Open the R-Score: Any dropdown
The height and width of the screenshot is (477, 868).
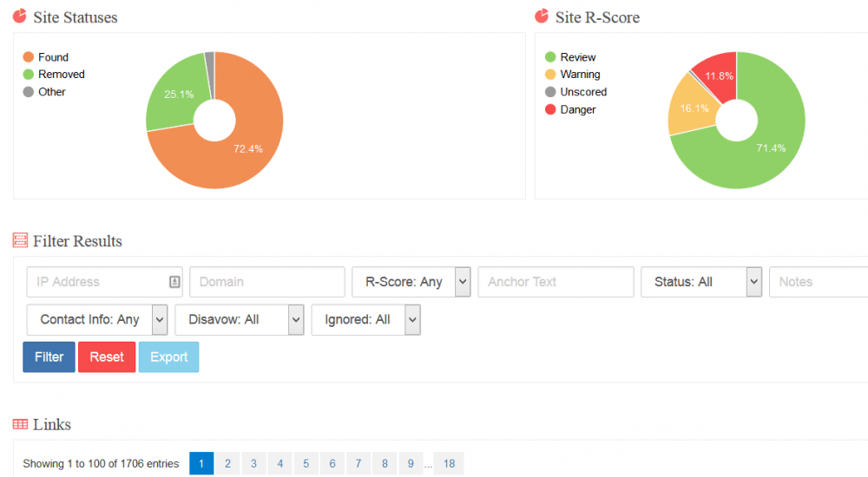[411, 282]
